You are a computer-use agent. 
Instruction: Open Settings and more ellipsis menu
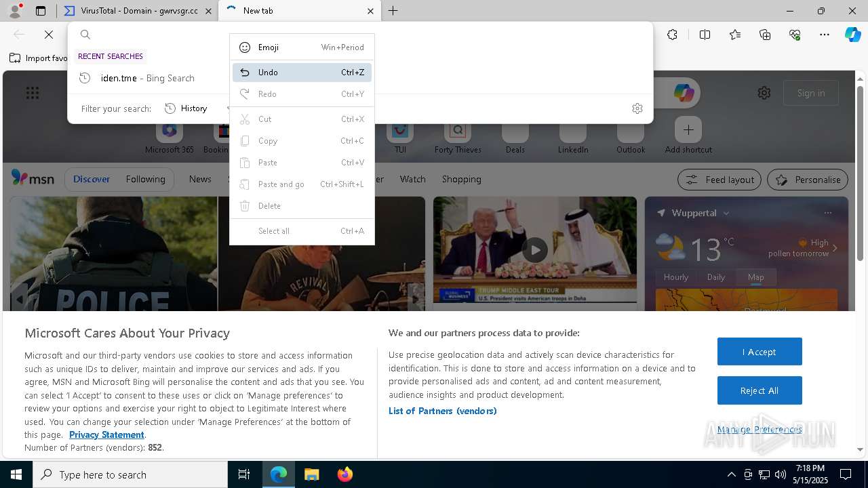[x=825, y=35]
